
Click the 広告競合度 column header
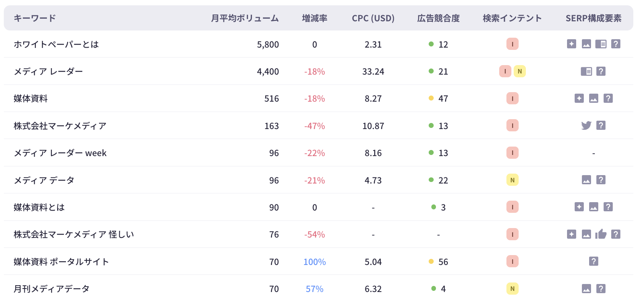click(x=438, y=18)
